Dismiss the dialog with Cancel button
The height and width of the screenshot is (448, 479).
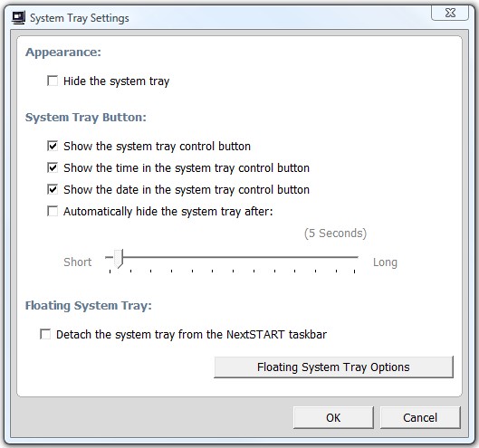click(420, 417)
